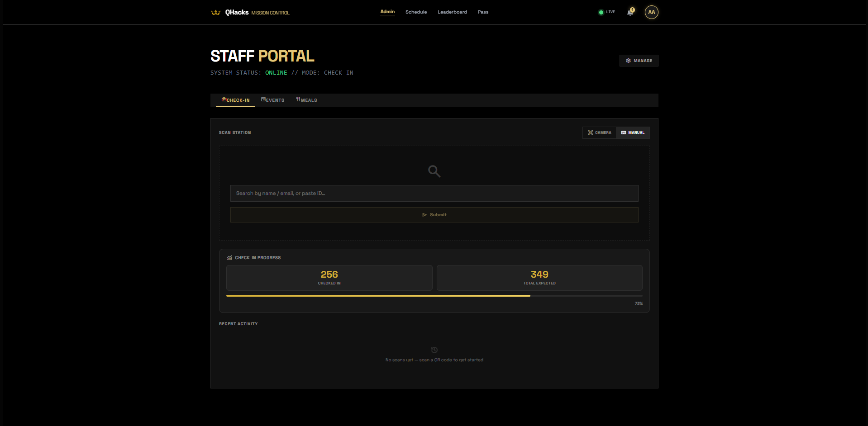Open notifications dropdown from the bell
868x426 pixels.
click(x=629, y=12)
